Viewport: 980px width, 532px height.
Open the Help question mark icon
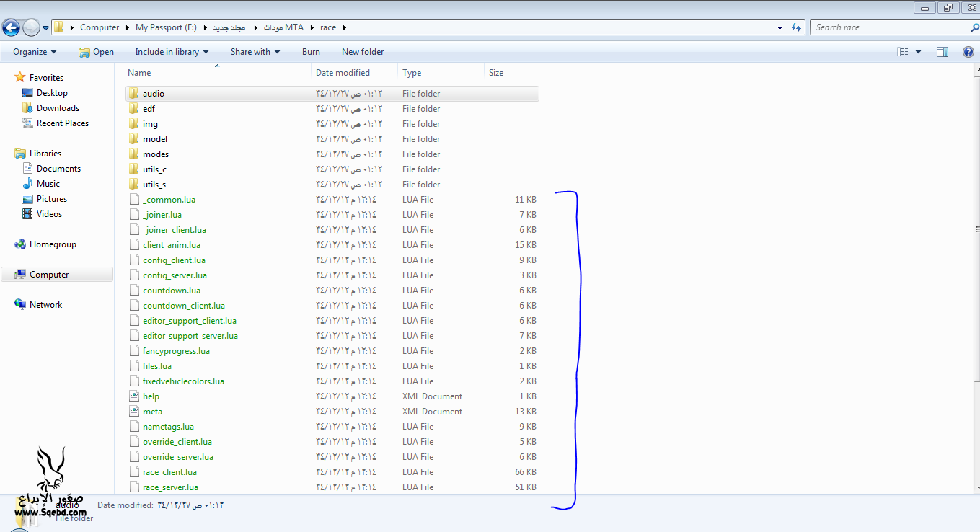(x=968, y=52)
